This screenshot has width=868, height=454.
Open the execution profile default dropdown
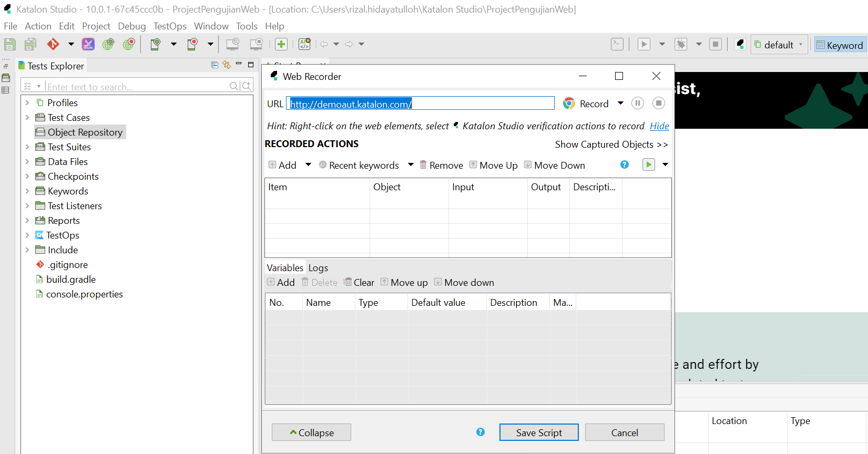[x=779, y=45]
